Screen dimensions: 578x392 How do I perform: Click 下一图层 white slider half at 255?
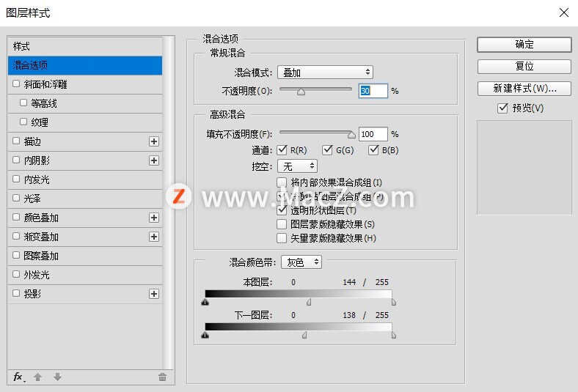coord(394,336)
